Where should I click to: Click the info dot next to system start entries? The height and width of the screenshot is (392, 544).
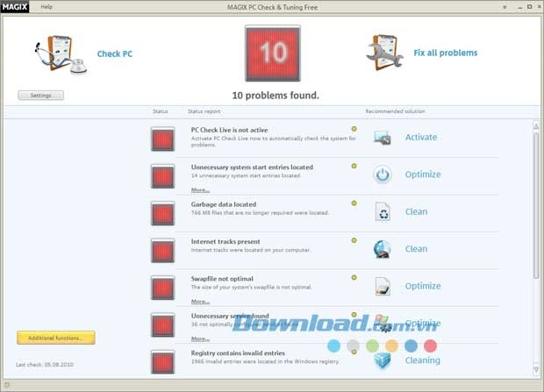pyautogui.click(x=354, y=166)
